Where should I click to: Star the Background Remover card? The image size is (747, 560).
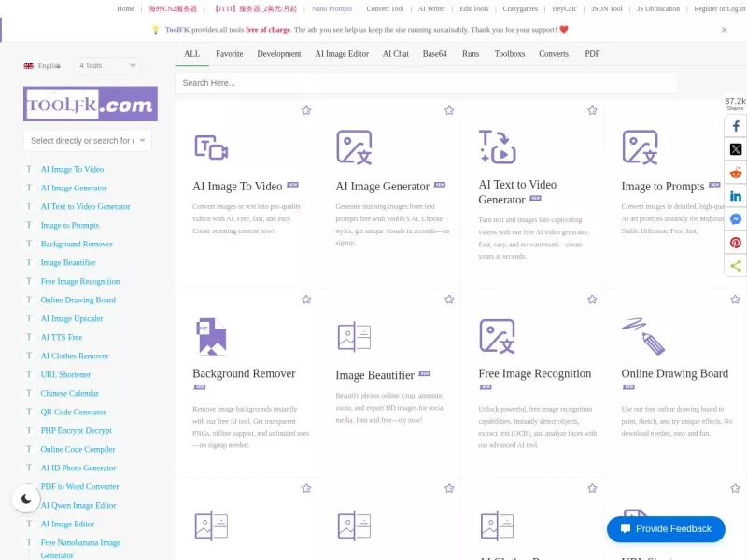pos(306,300)
